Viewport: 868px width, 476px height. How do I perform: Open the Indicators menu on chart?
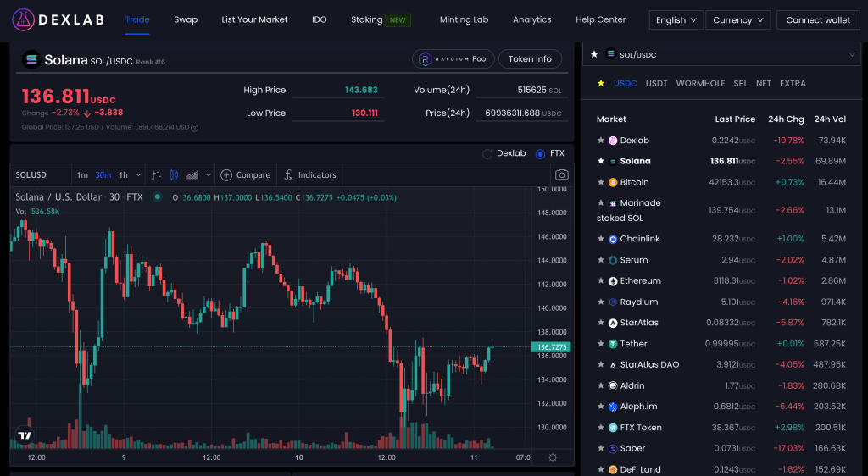click(x=310, y=175)
